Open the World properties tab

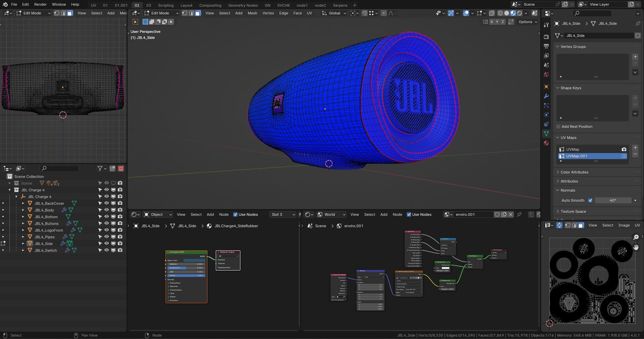(546, 74)
